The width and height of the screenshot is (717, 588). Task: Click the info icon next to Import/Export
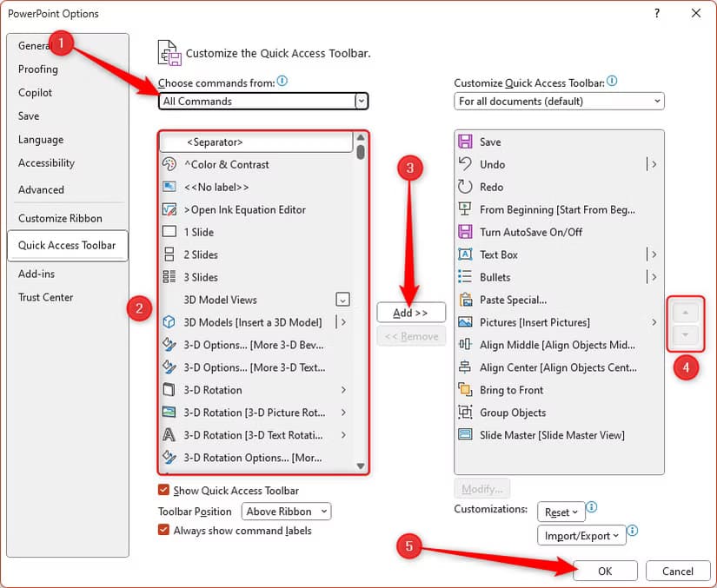[x=632, y=530]
